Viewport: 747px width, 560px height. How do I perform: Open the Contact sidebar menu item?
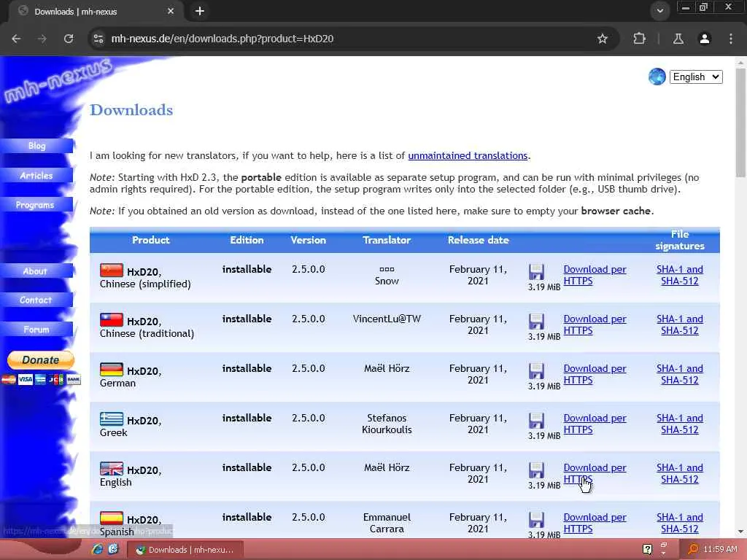click(36, 300)
